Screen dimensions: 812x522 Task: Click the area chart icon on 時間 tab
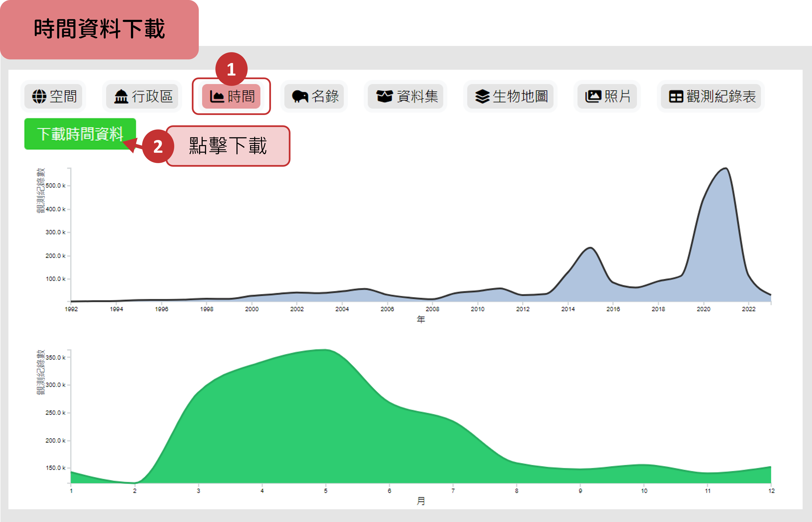point(217,97)
